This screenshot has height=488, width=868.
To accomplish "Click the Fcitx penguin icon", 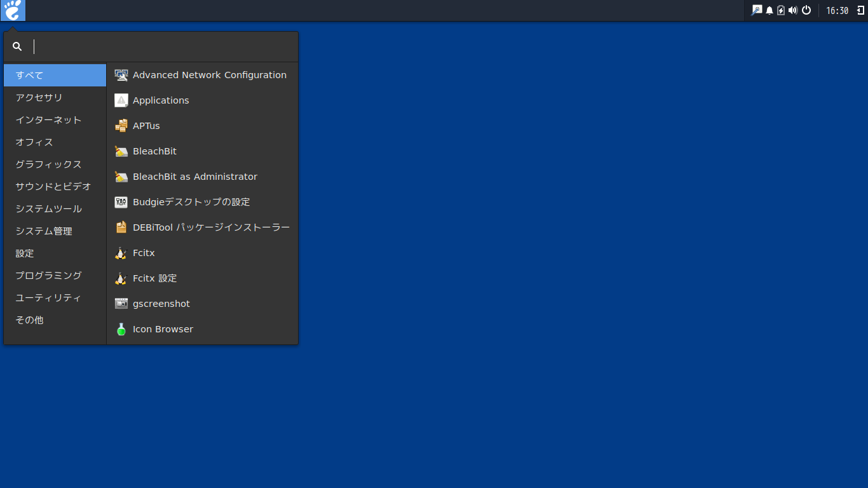I will click(121, 253).
